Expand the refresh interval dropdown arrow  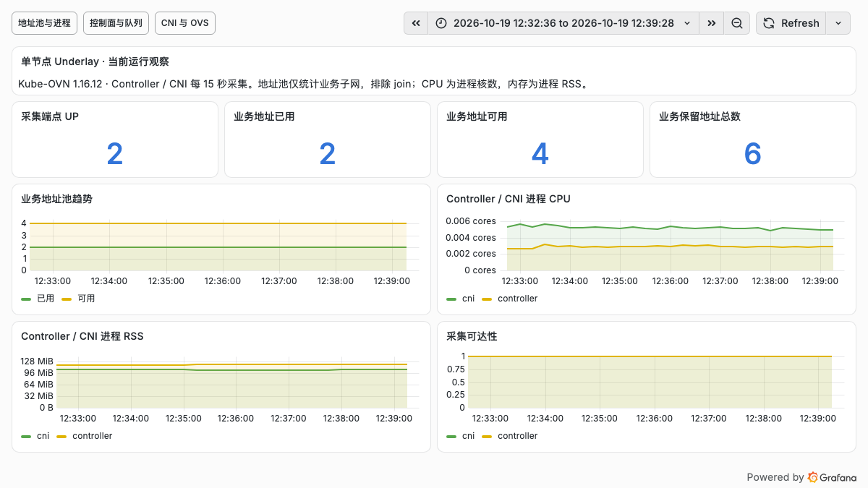click(x=838, y=23)
